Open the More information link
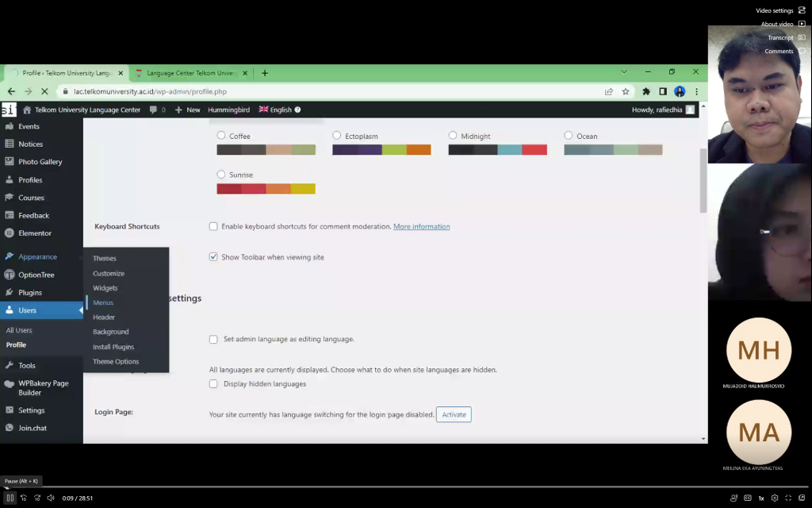812x508 pixels. pos(422,226)
